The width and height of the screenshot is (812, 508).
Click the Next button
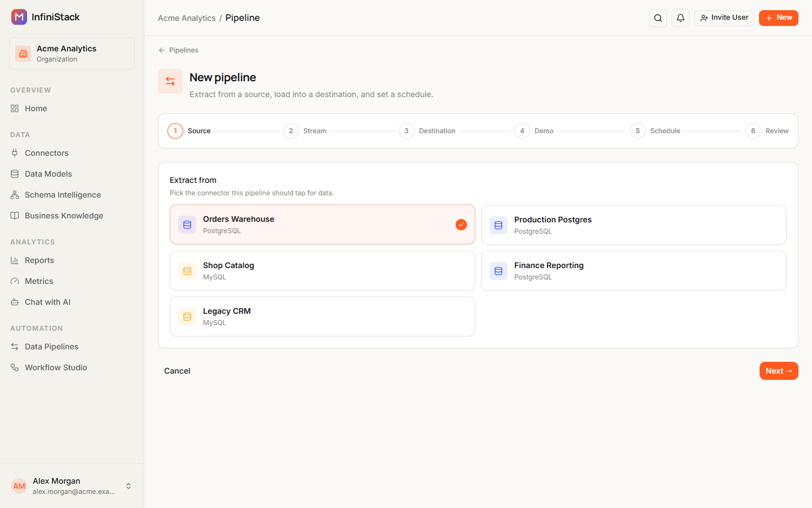tap(779, 371)
